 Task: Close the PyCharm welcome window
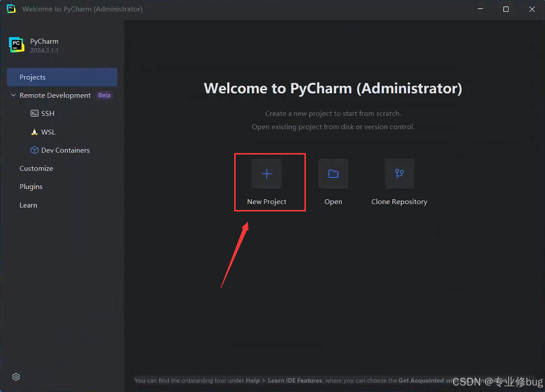[532, 9]
